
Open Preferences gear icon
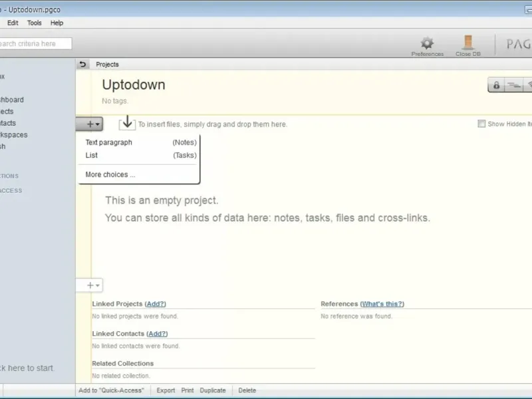(427, 43)
